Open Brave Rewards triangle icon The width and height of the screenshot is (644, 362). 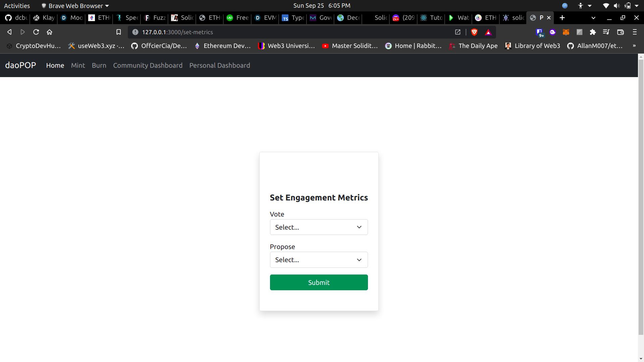pyautogui.click(x=488, y=32)
